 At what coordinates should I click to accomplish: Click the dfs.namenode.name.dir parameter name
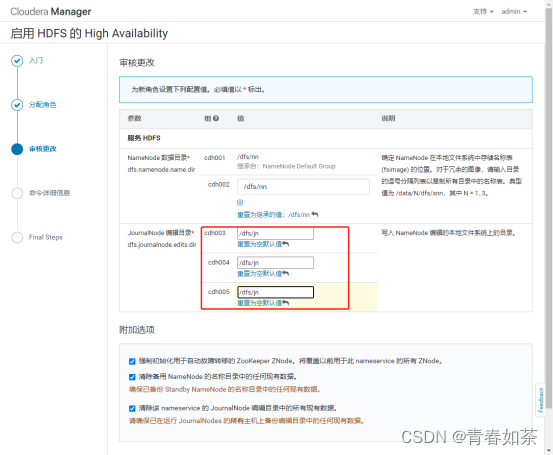click(x=161, y=169)
